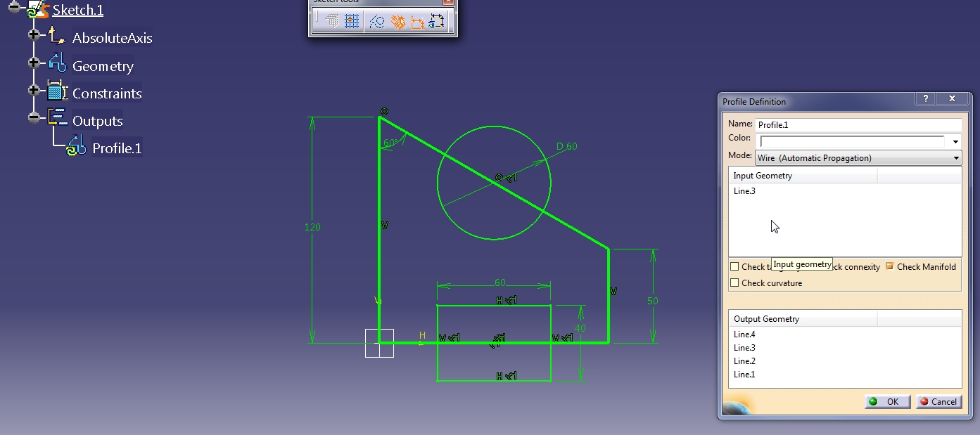The height and width of the screenshot is (435, 980).
Task: Click the 60 rectangle width dimension
Action: click(x=500, y=283)
